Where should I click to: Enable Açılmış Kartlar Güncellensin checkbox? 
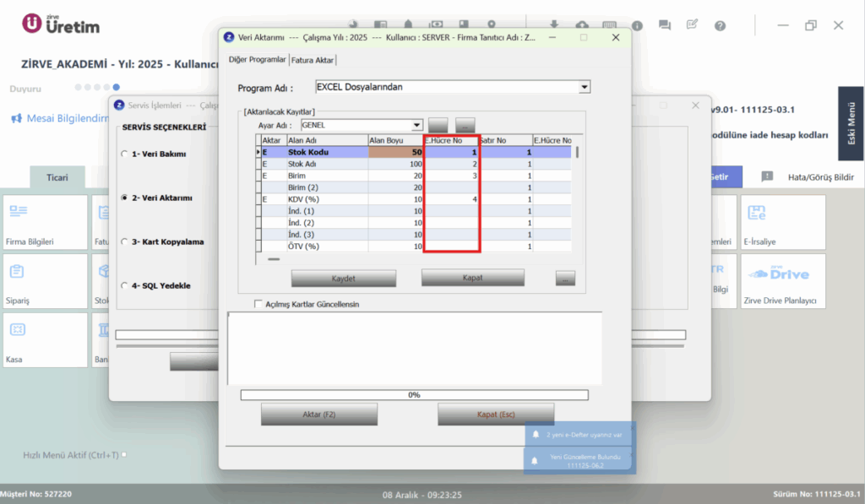point(258,304)
